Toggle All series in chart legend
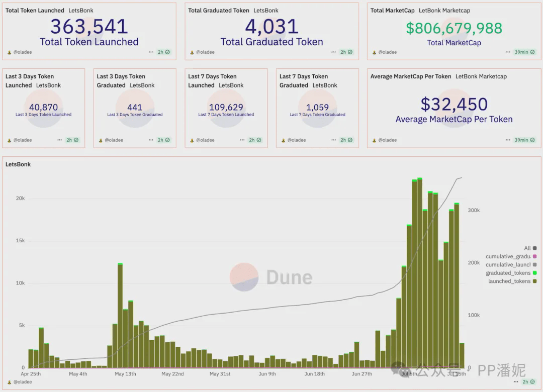The width and height of the screenshot is (543, 392). tap(530, 248)
